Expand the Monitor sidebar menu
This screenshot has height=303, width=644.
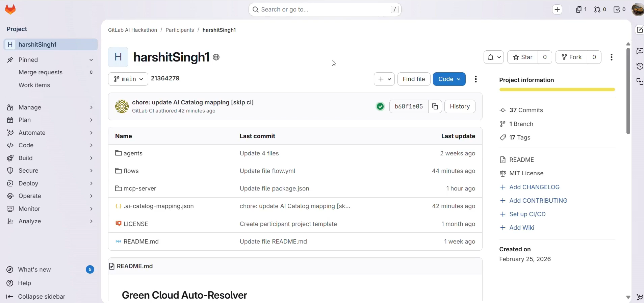point(51,209)
